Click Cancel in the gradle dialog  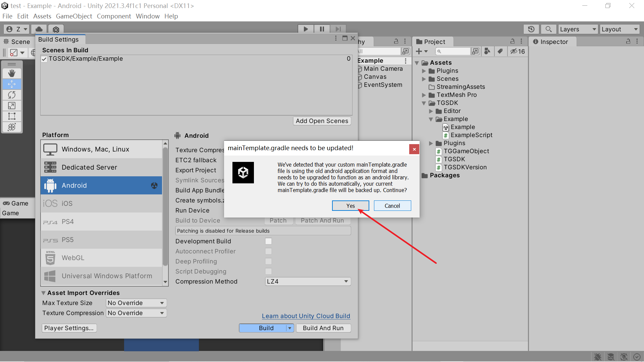point(392,206)
